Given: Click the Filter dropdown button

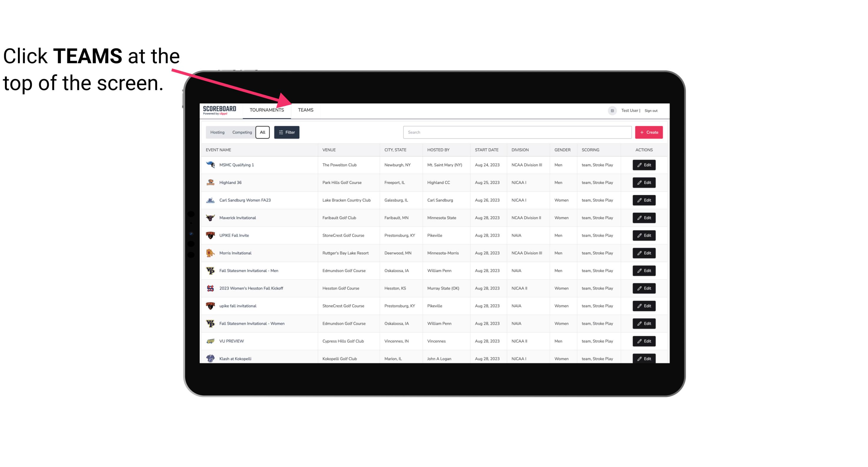Looking at the screenshot, I should [x=287, y=132].
